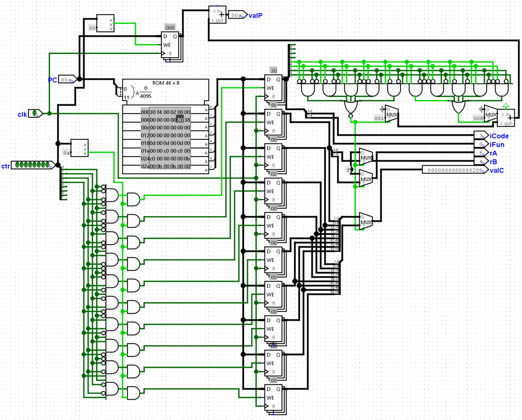Click the blue clk label

coord(23,114)
